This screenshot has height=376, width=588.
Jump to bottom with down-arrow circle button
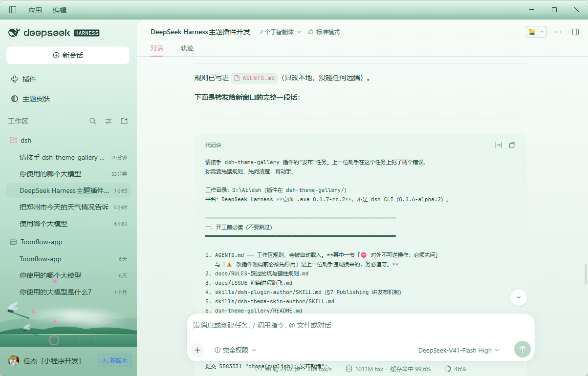click(x=518, y=297)
